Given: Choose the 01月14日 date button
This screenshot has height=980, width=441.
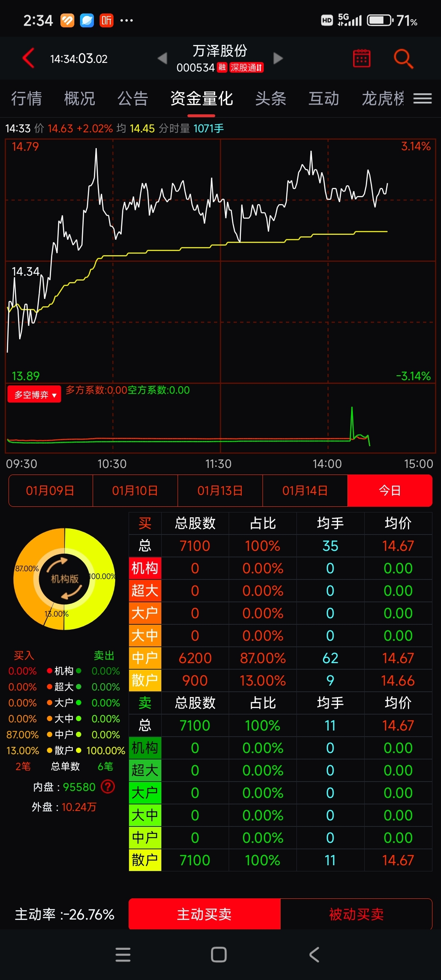Looking at the screenshot, I should (305, 490).
